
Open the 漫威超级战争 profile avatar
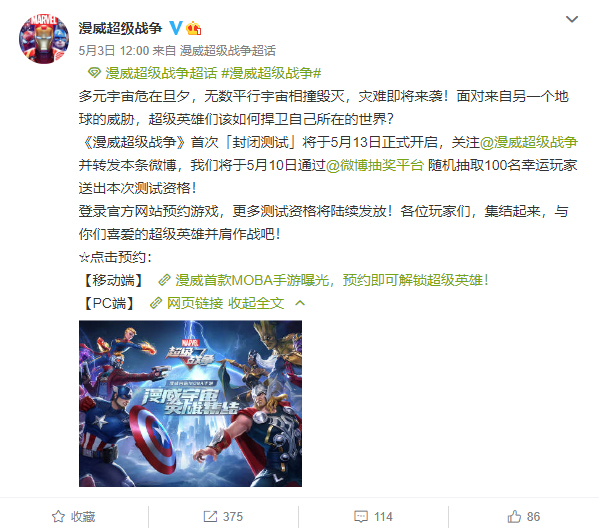tap(44, 39)
